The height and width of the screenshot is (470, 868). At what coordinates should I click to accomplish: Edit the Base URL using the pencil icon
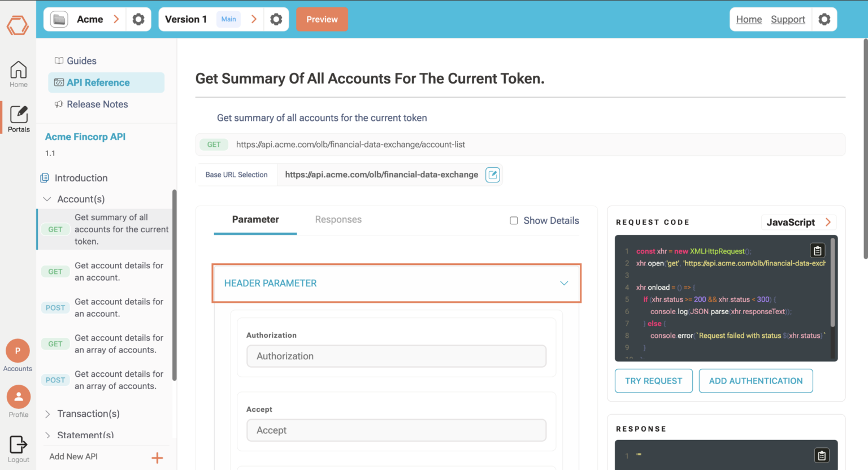(x=492, y=175)
